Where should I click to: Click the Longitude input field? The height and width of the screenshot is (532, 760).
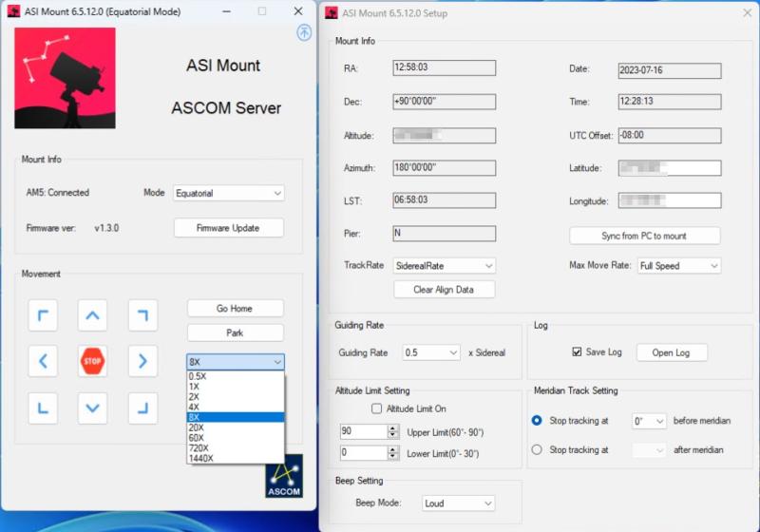(x=670, y=200)
